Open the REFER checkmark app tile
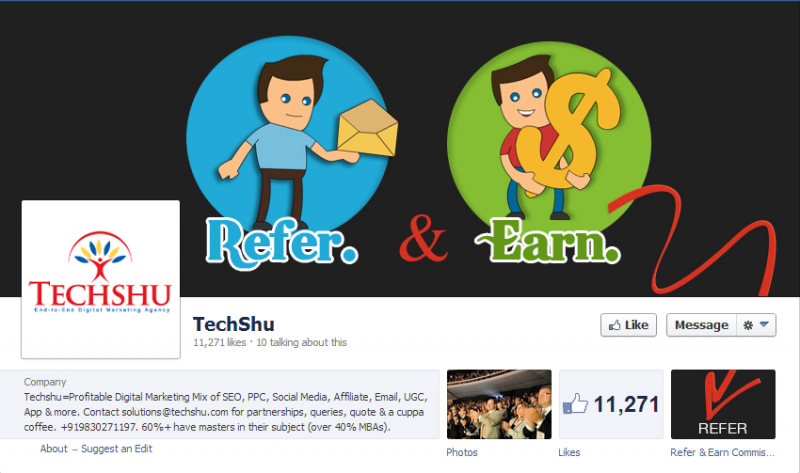The height and width of the screenshot is (473, 800). pos(723,404)
